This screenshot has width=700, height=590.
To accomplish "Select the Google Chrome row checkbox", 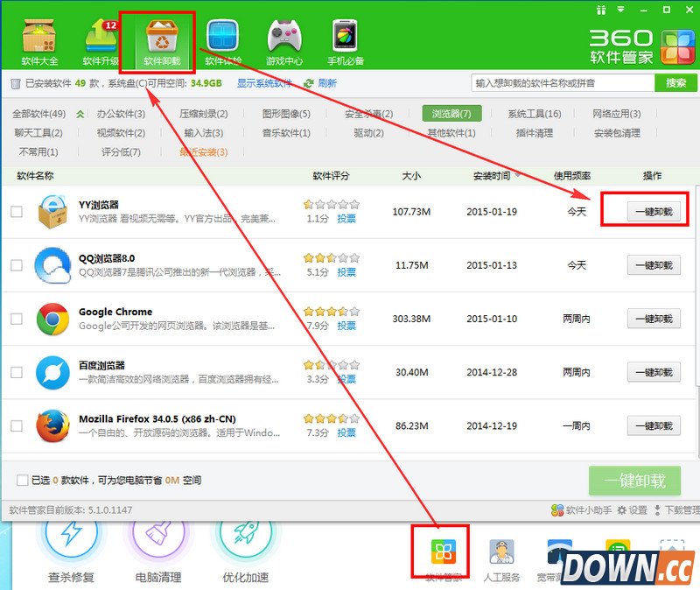I will pos(17,320).
